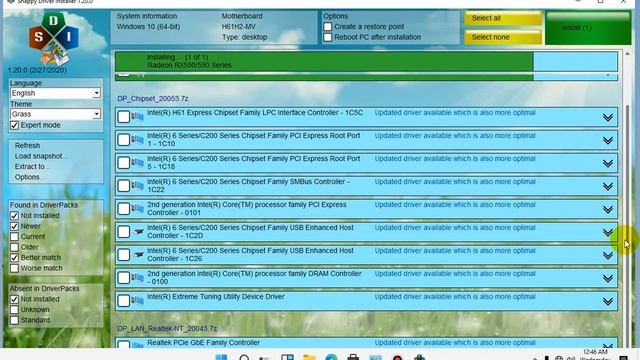The width and height of the screenshot is (640, 360).
Task: Click the Select none button
Action: [x=503, y=37]
